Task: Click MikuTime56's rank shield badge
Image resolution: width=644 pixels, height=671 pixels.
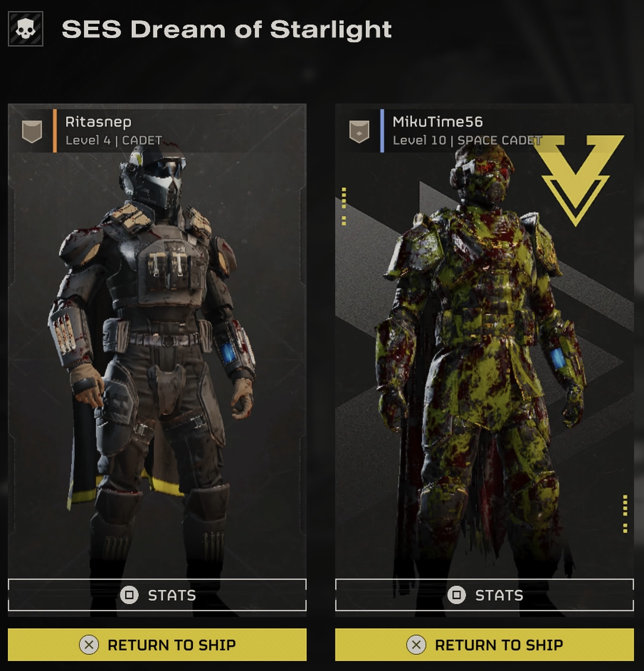Action: 359,132
